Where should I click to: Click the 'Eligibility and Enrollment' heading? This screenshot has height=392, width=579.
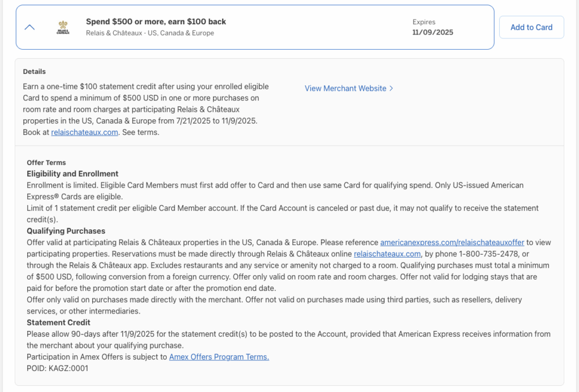click(x=72, y=173)
